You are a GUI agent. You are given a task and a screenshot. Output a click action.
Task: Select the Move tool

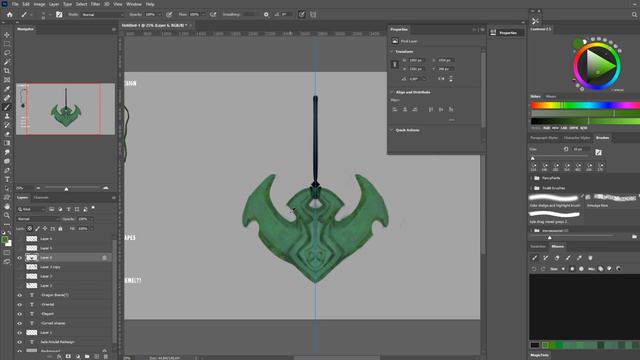coord(7,35)
